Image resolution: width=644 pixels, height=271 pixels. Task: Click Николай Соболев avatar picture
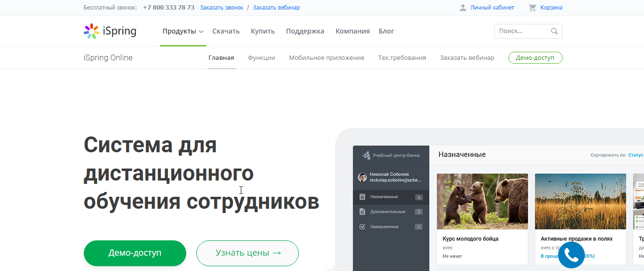pyautogui.click(x=362, y=177)
